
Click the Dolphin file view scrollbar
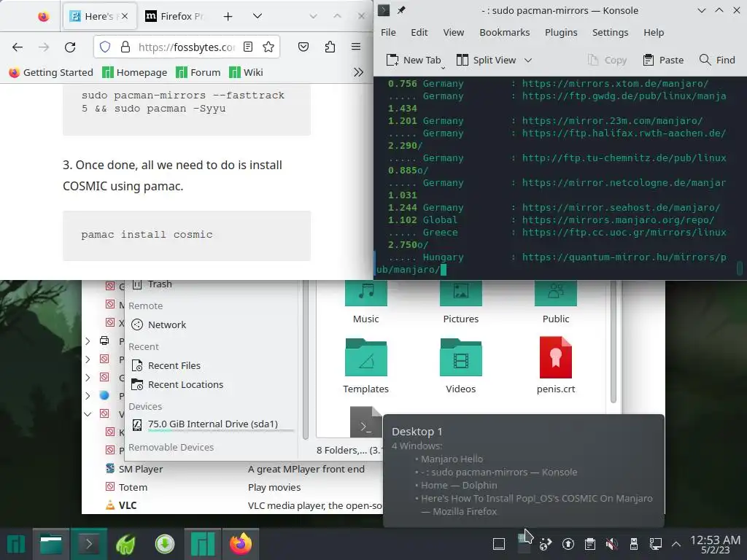point(614,341)
